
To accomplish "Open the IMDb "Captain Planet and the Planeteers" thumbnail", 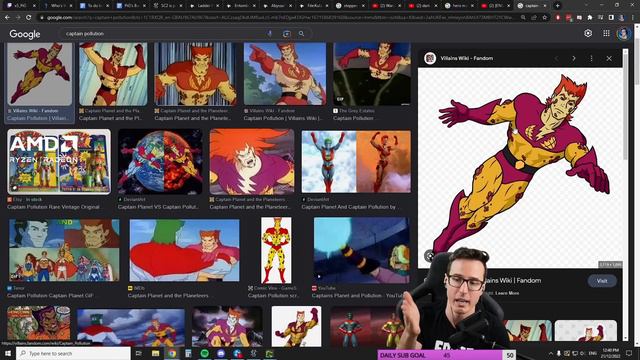I will coord(184,250).
